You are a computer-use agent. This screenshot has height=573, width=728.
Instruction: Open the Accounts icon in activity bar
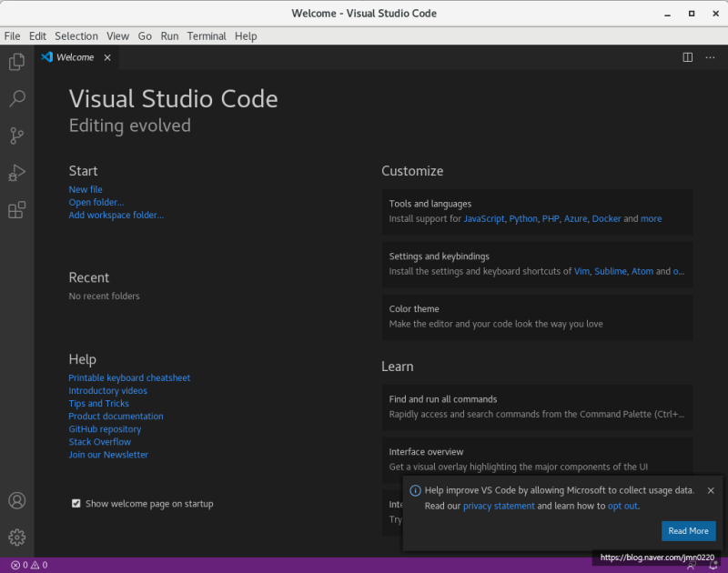[x=16, y=500]
